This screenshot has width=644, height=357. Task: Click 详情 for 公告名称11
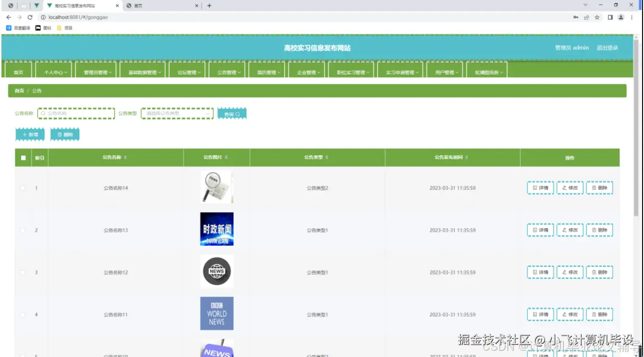click(540, 315)
